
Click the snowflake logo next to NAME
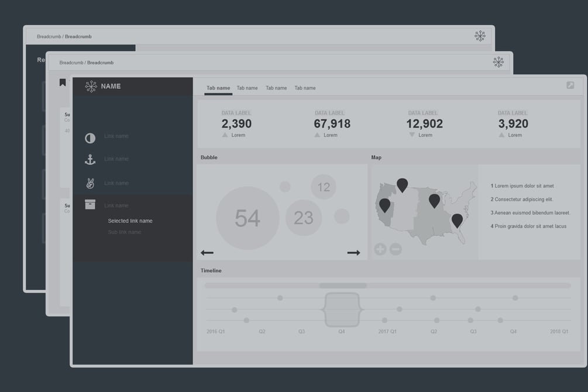coord(91,86)
